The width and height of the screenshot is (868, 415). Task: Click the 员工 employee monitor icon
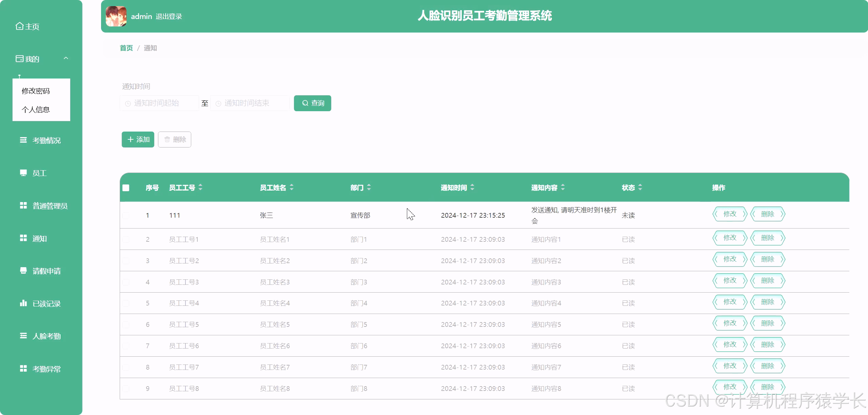(x=23, y=173)
